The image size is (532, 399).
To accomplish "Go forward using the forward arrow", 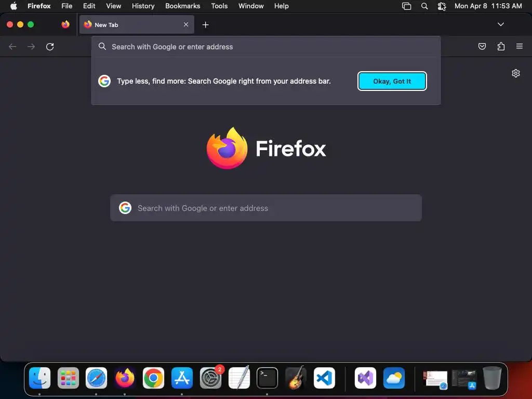I will [x=31, y=46].
